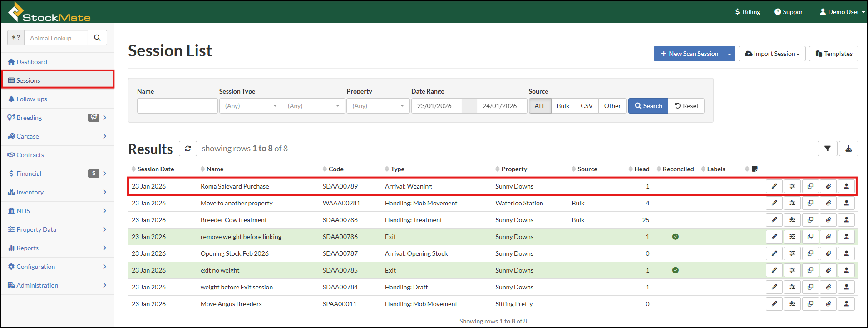The width and height of the screenshot is (868, 328).
Task: Sort results by Session Date
Action: click(x=153, y=169)
